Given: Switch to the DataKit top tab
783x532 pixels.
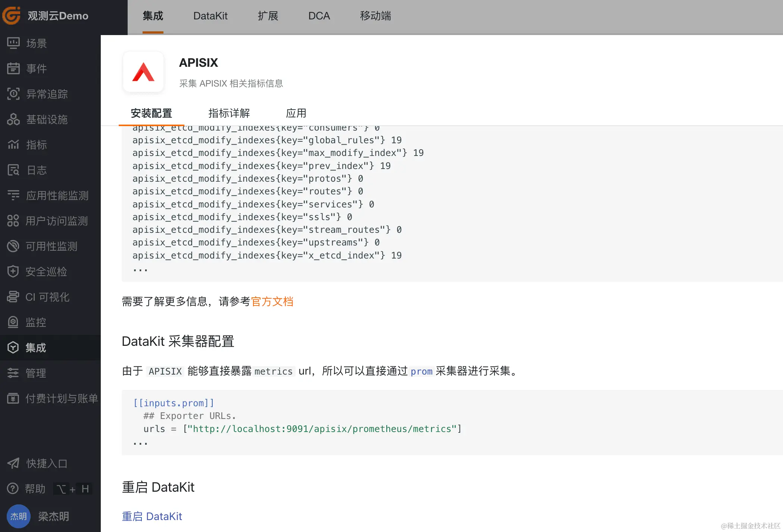Looking at the screenshot, I should (210, 16).
